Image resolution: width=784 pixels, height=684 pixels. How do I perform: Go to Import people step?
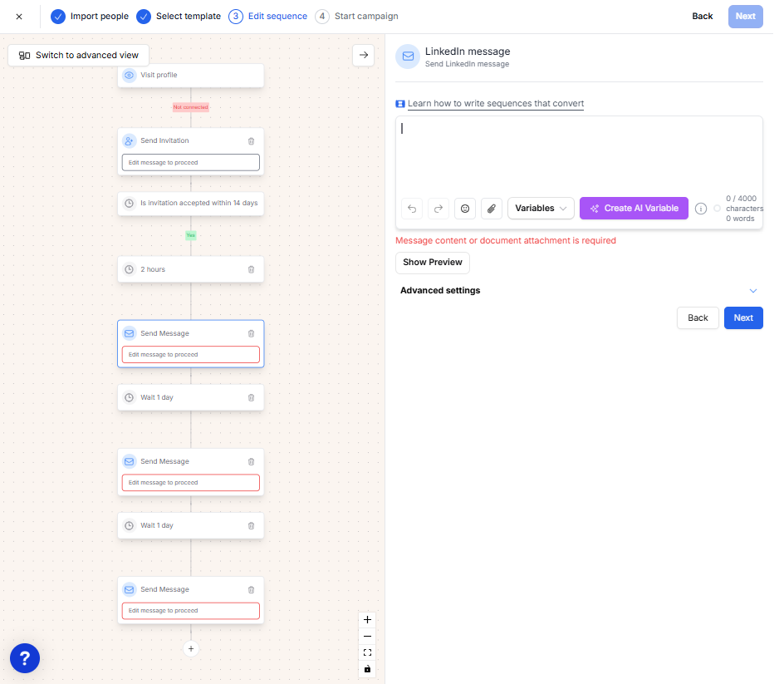click(x=90, y=17)
